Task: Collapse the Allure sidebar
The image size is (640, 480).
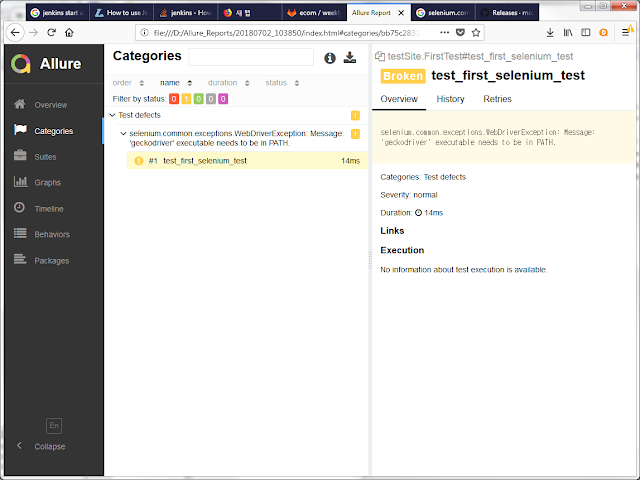Action: (41, 446)
